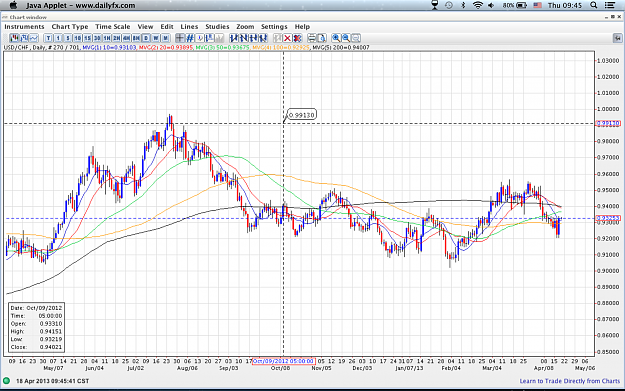
Task: Click the red X delete icon
Action: (287, 38)
